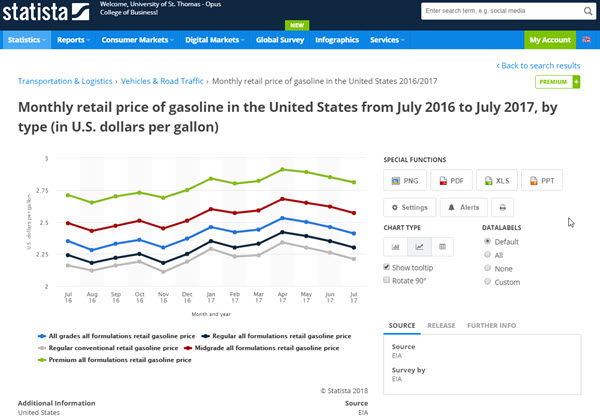Open the Alerts bell button
This screenshot has width=600, height=418.
(463, 207)
